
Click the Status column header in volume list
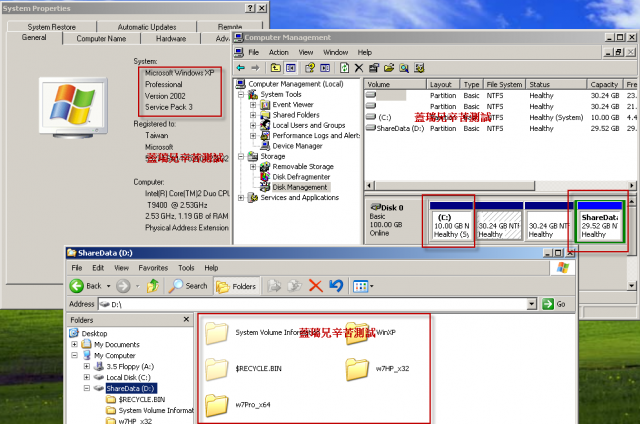[556, 84]
